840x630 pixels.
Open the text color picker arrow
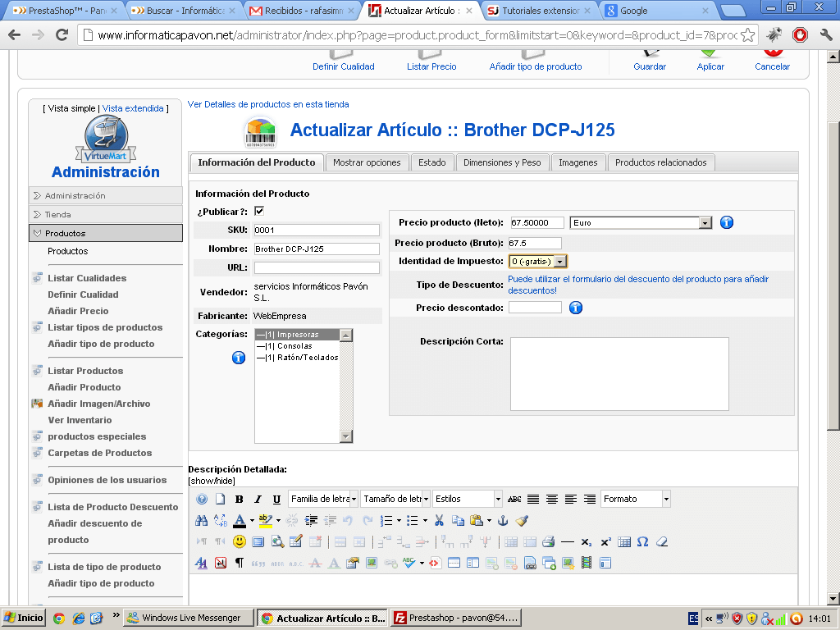coord(252,520)
